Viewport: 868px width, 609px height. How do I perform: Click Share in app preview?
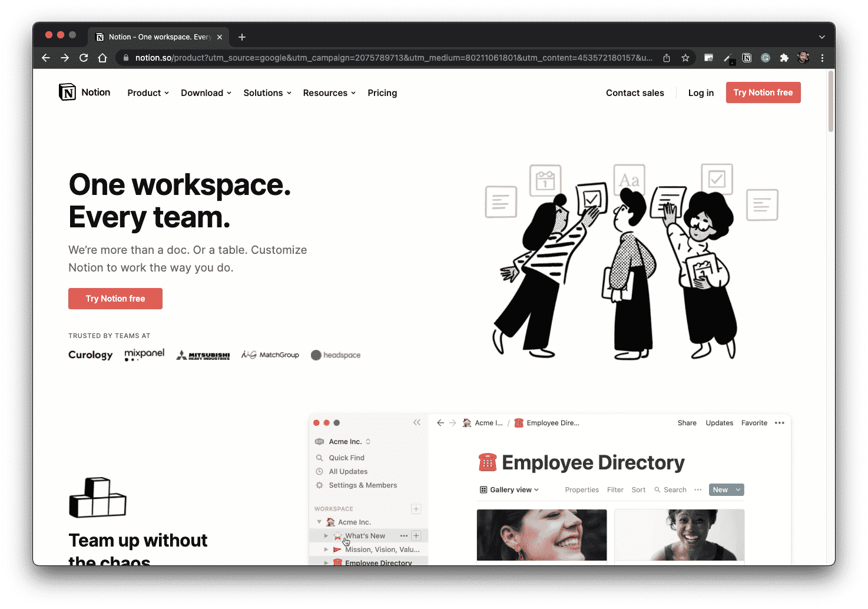[687, 423]
